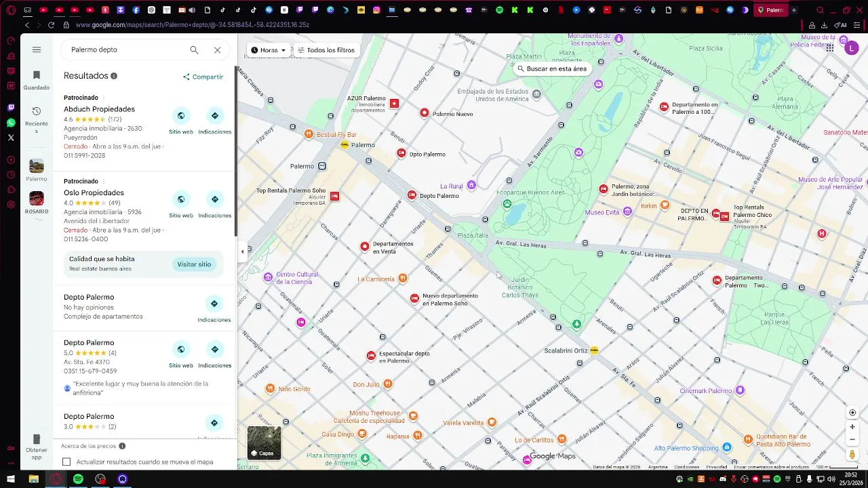Select the La Carnicería restaurant marker

pyautogui.click(x=403, y=278)
